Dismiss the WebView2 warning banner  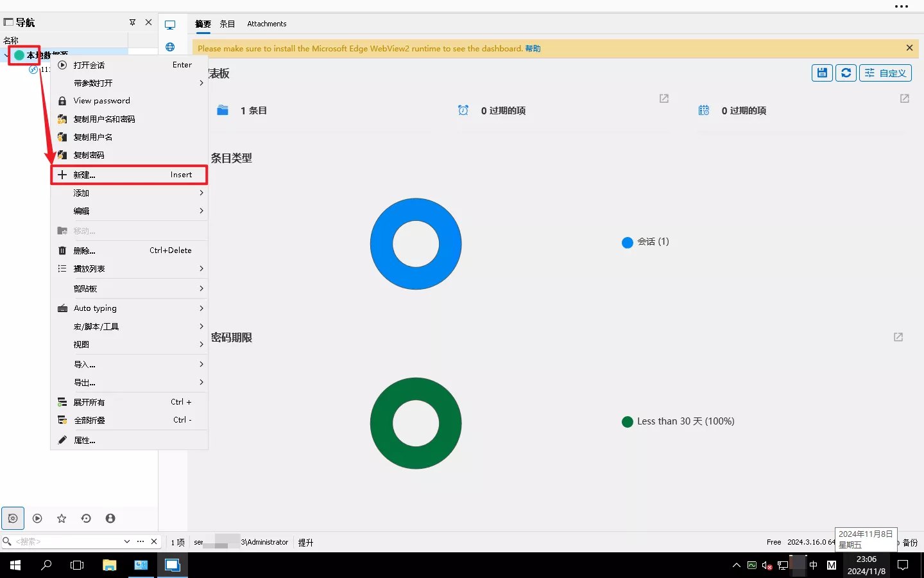click(909, 48)
